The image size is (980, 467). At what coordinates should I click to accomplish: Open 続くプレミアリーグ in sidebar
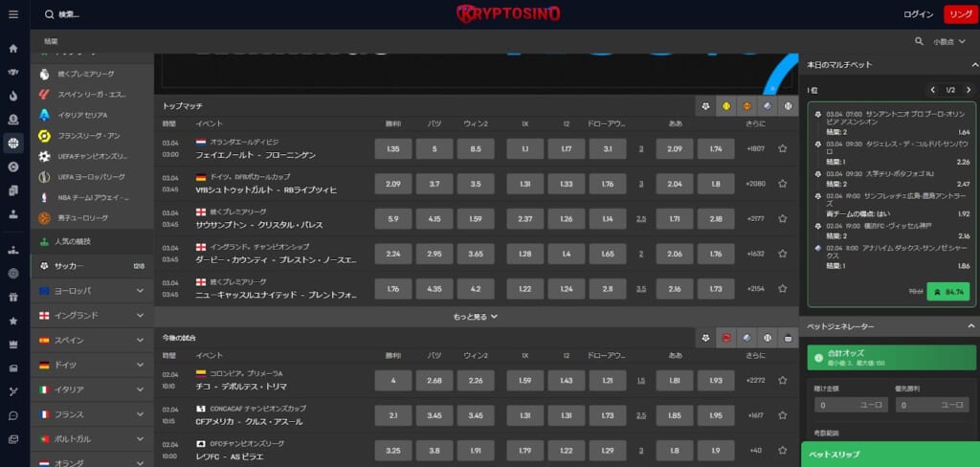point(92,74)
